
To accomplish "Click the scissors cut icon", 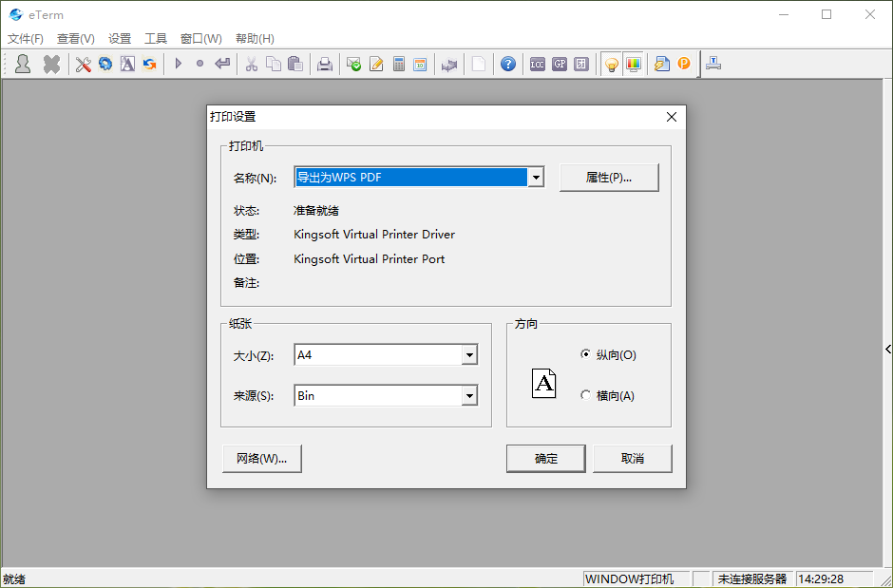I will [251, 64].
